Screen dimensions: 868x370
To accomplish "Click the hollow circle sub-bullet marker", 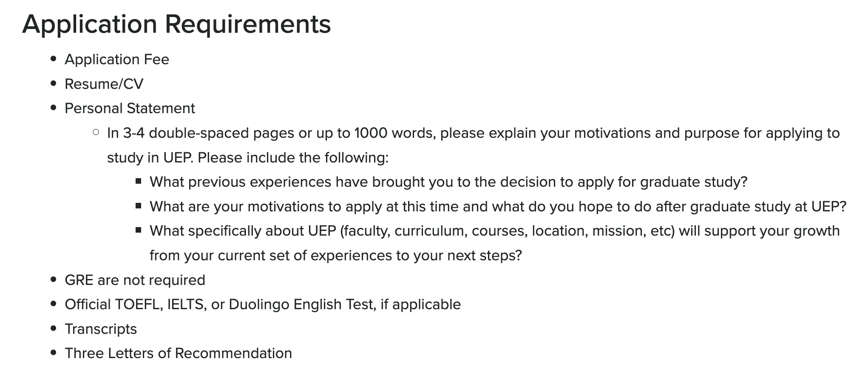I will pos(96,133).
